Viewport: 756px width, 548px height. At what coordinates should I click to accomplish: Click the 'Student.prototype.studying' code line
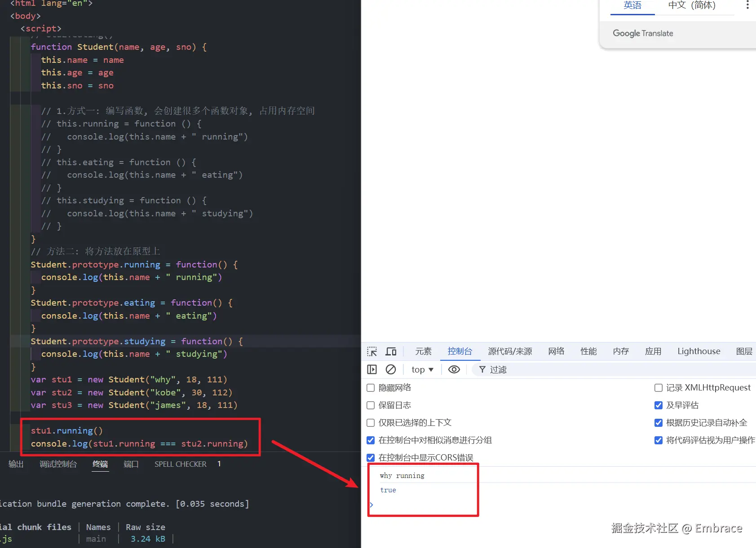137,342
